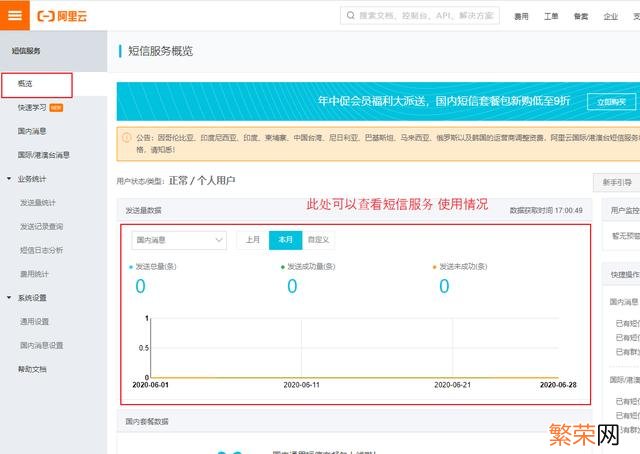Screen dimensions: 640x454
Task: Switch to the 上月 tab
Action: click(253, 240)
